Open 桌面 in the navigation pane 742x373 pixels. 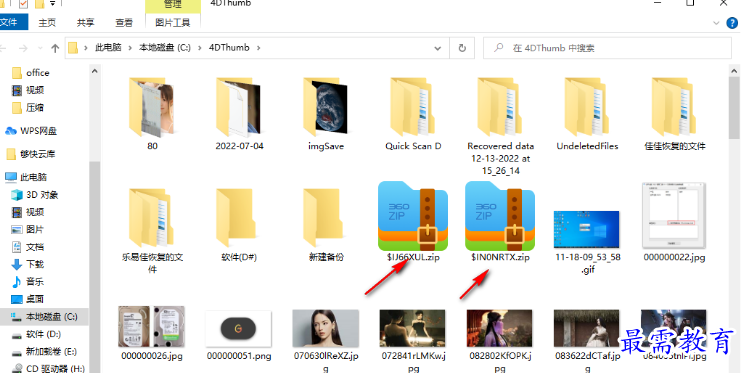click(x=28, y=299)
